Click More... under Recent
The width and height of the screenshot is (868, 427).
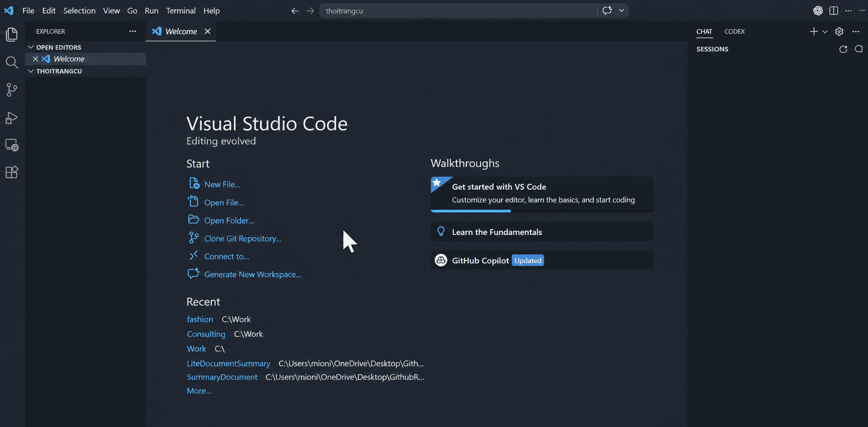coord(199,391)
